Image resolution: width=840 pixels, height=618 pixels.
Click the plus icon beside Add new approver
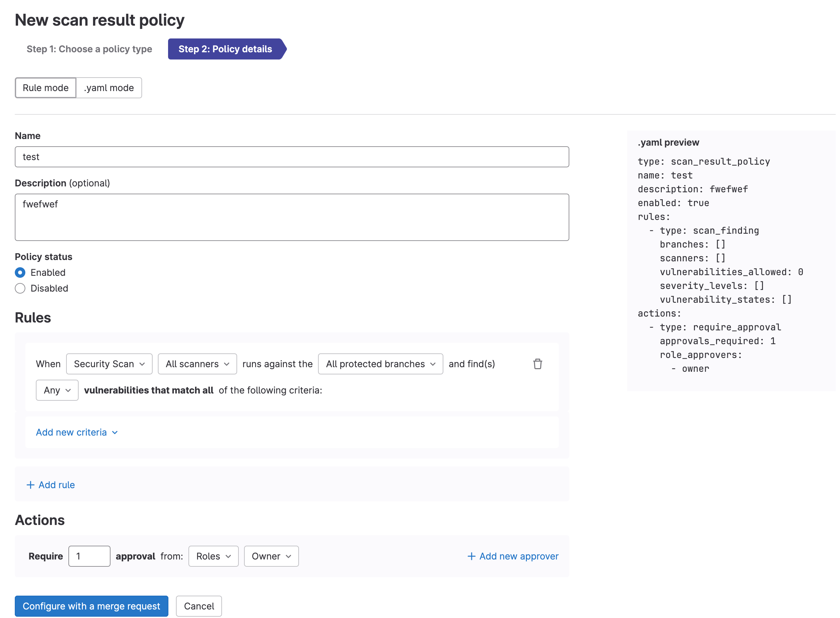(x=471, y=556)
